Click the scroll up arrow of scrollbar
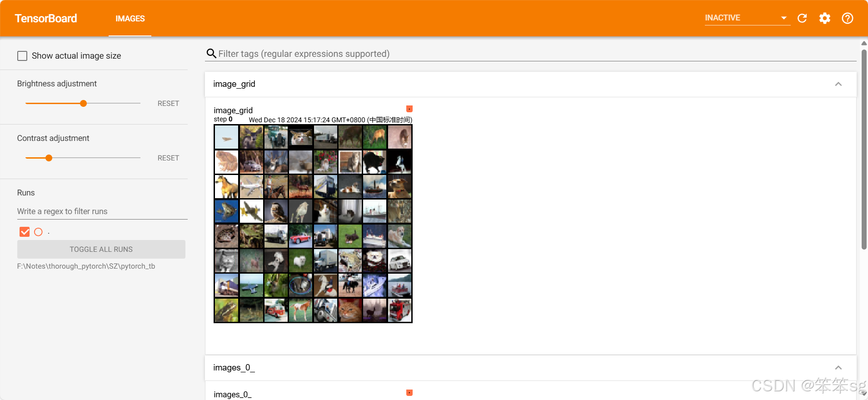Screen dimensions: 868x400 [864, 43]
